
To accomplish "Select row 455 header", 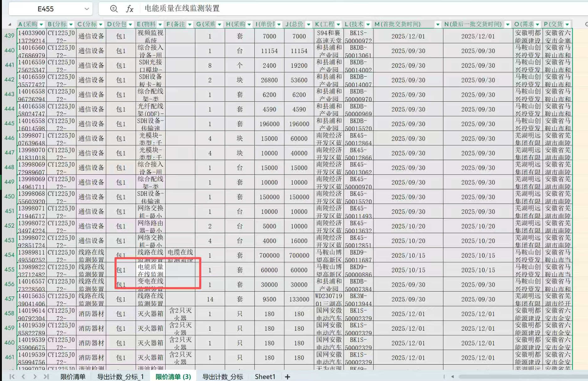I will click(x=9, y=270).
